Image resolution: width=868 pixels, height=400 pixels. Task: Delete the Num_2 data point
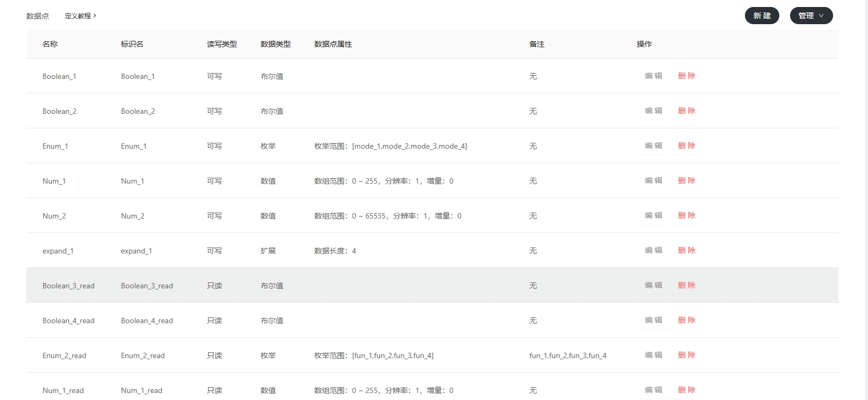tap(686, 215)
